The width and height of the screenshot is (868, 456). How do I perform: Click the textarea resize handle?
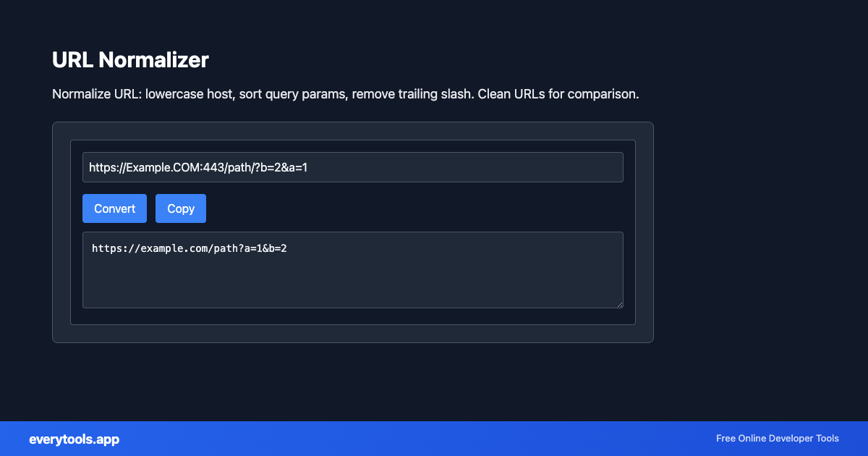[x=619, y=304]
